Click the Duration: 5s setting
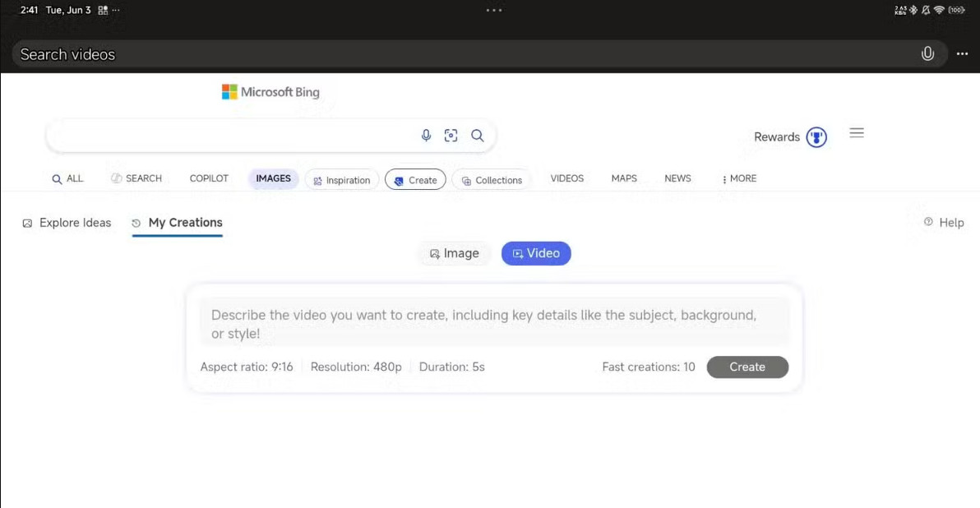Image resolution: width=980 pixels, height=508 pixels. click(x=452, y=367)
